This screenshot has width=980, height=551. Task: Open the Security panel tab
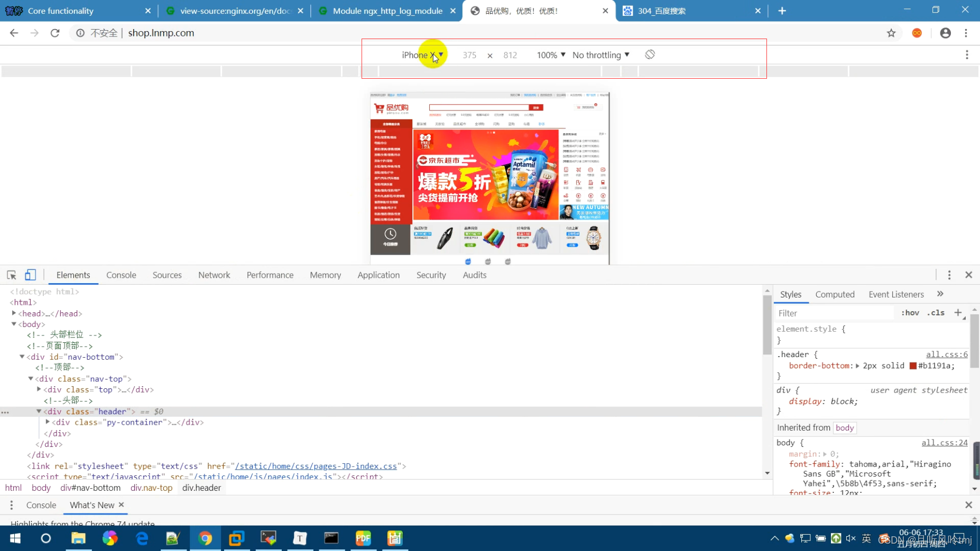[431, 275]
